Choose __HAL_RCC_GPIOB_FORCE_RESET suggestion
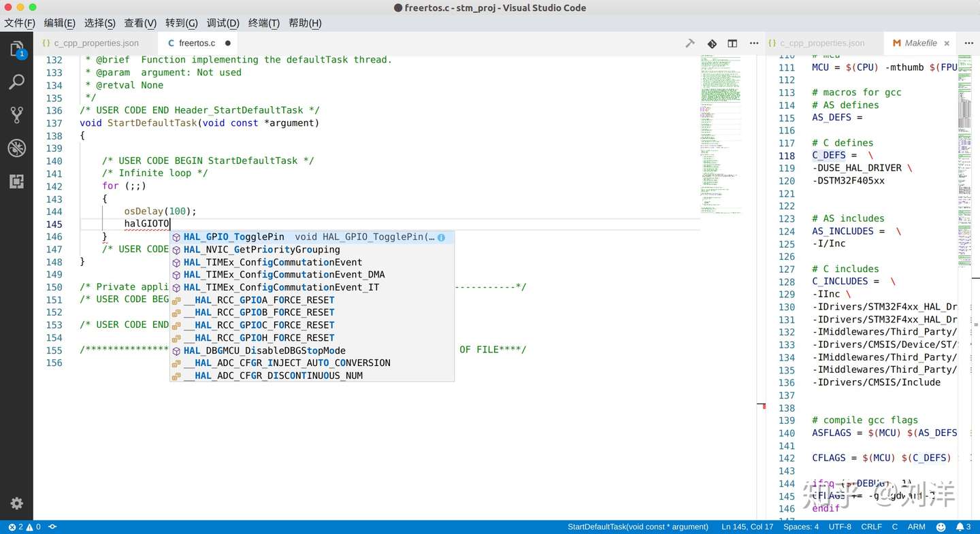Viewport: 980px width, 534px height. (x=312, y=313)
